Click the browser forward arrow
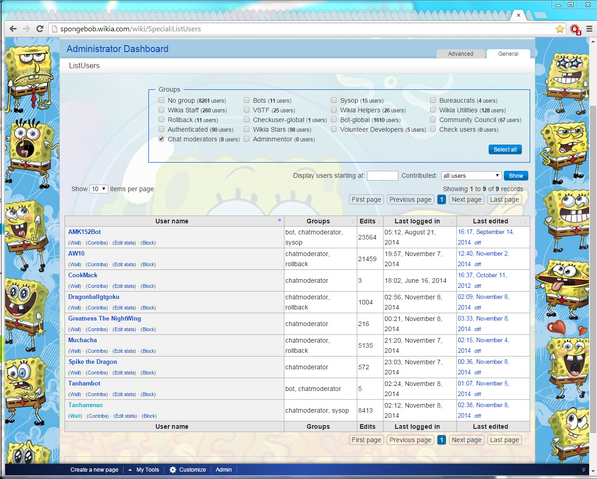This screenshot has width=597, height=479. coord(26,29)
